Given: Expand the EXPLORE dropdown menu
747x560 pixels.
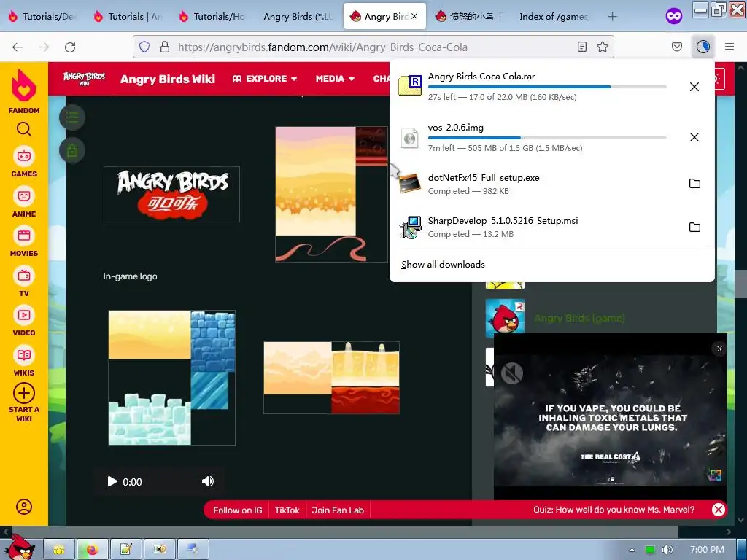Looking at the screenshot, I should tap(265, 79).
